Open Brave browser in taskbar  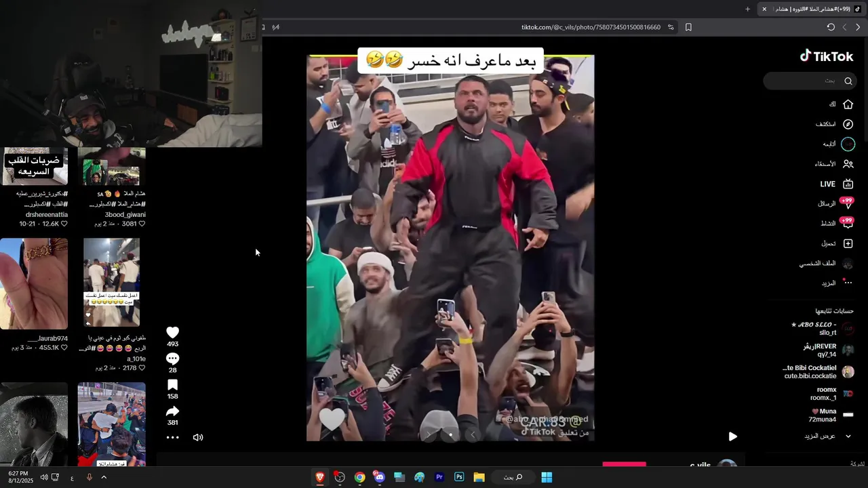[x=319, y=477]
